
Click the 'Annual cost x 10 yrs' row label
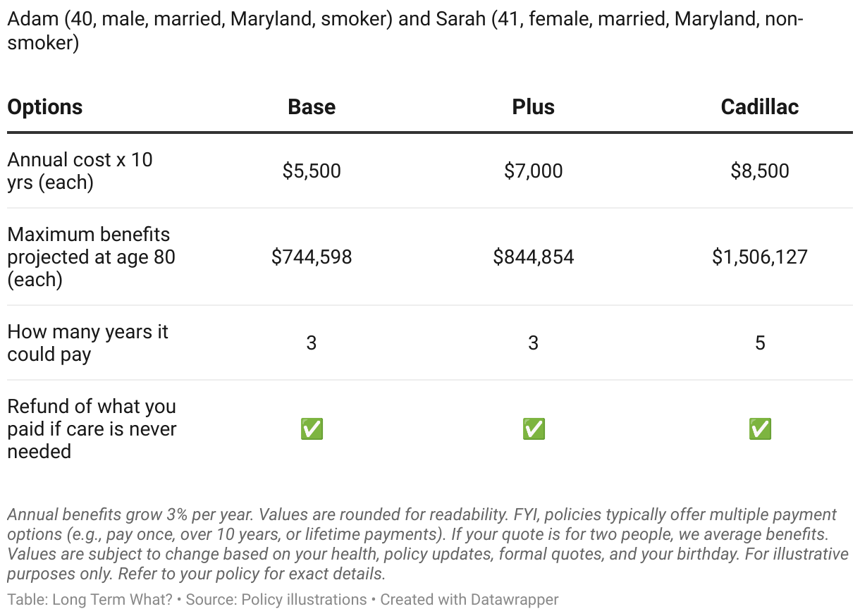80,171
